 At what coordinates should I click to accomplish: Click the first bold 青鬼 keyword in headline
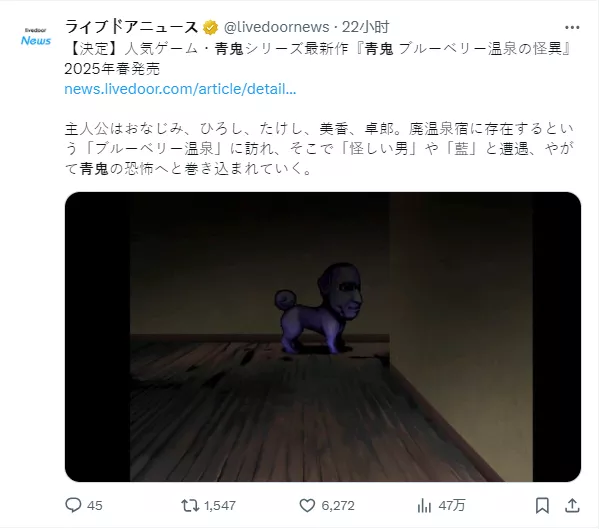tap(229, 49)
